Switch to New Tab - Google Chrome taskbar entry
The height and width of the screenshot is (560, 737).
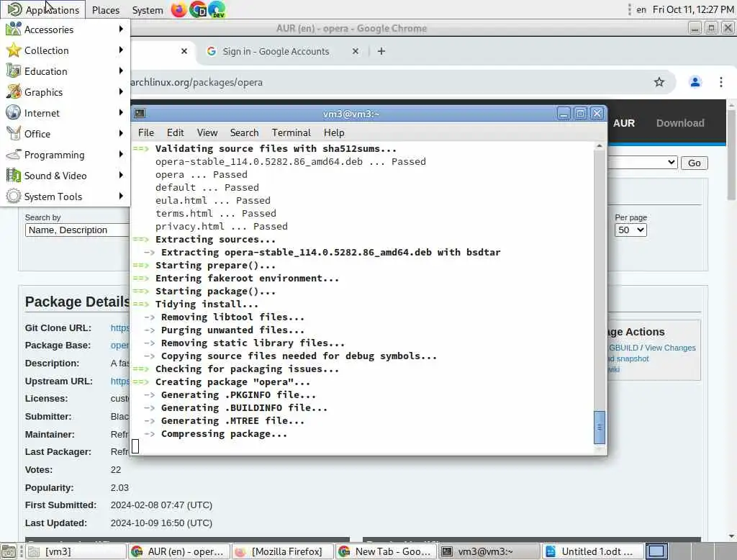click(386, 551)
